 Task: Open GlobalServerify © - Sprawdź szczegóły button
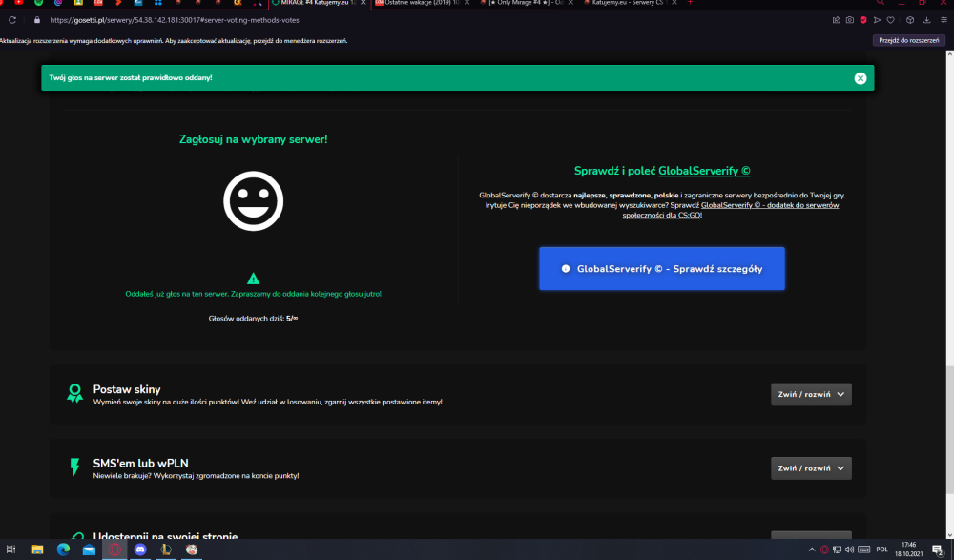point(661,268)
